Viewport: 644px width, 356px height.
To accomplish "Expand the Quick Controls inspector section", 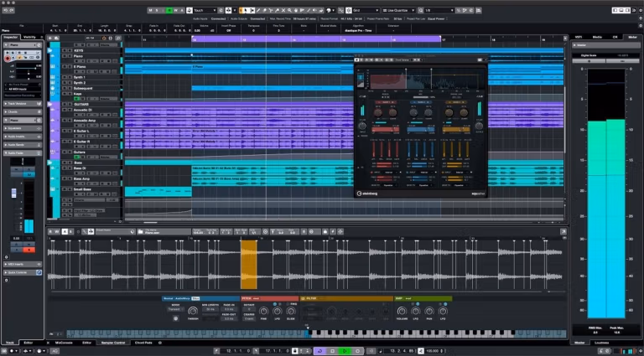I will point(23,272).
